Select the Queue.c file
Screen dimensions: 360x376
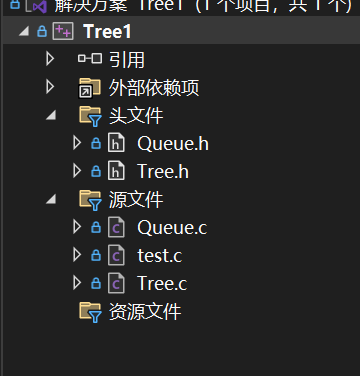point(172,228)
